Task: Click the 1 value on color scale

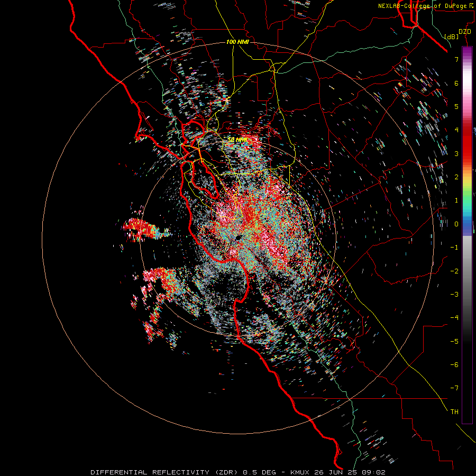Action: (x=456, y=200)
